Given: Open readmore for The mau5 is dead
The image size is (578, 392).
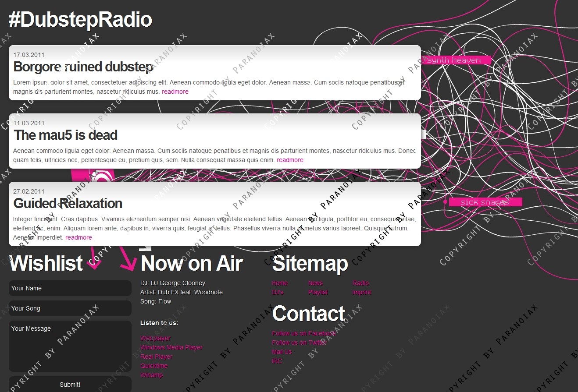Looking at the screenshot, I should click(x=290, y=160).
